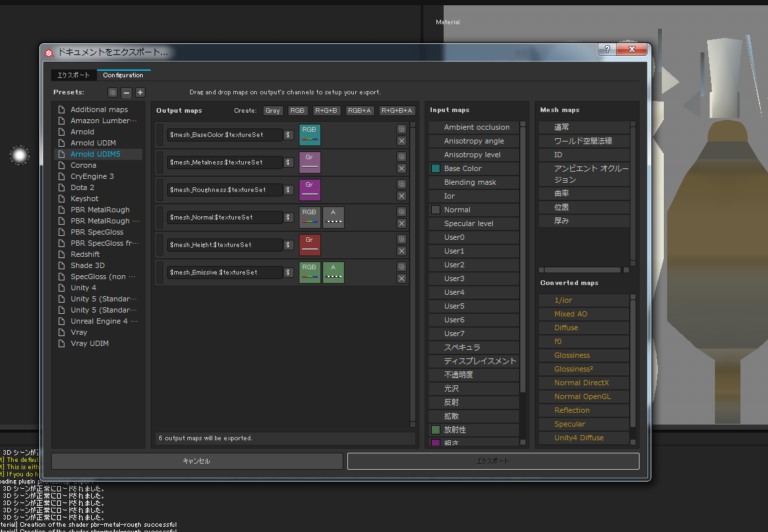Select the Glossiness² converted map
Viewport: 768px width, 532px height.
click(584, 369)
